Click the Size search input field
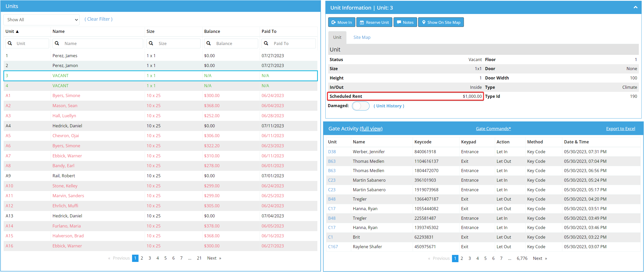This screenshot has width=644, height=272. 173,43
